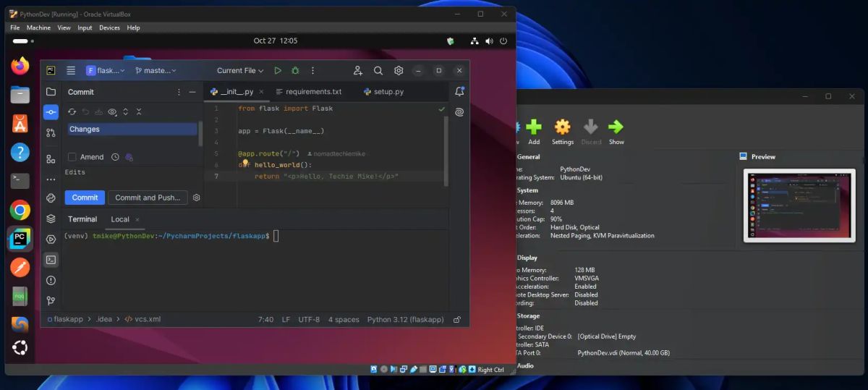Run the current file with play icon
The width and height of the screenshot is (868, 390).
[x=278, y=70]
